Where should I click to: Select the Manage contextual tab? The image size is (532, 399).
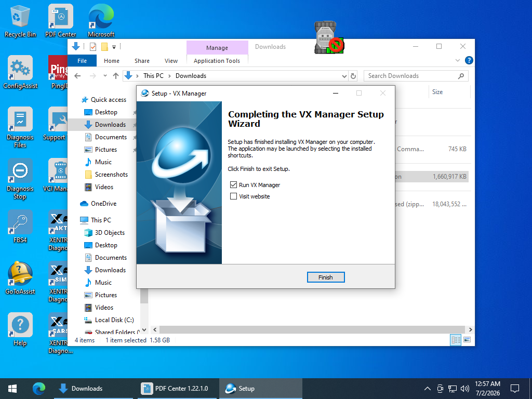pyautogui.click(x=217, y=48)
